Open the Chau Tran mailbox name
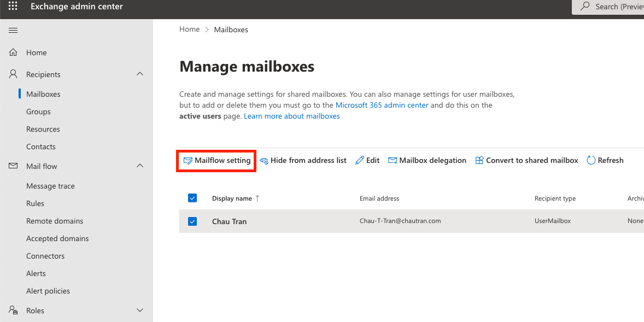The height and width of the screenshot is (322, 644). [229, 221]
